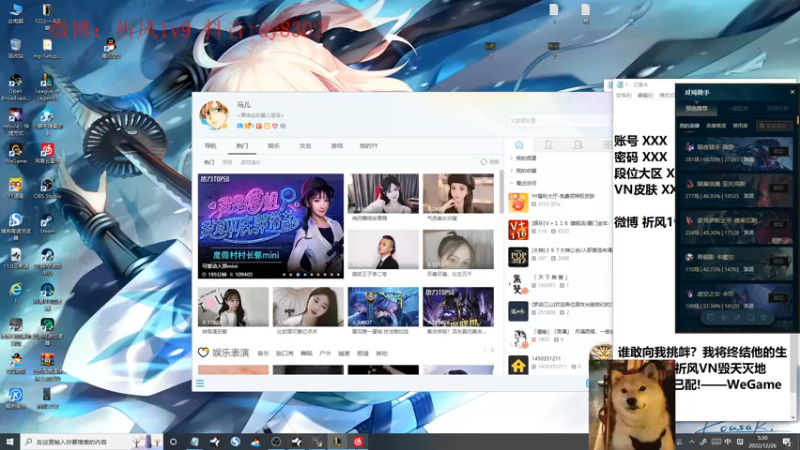Viewport: 800px width, 450px height.
Task: Switch to 游戏 tab in YY
Action: coord(337,145)
